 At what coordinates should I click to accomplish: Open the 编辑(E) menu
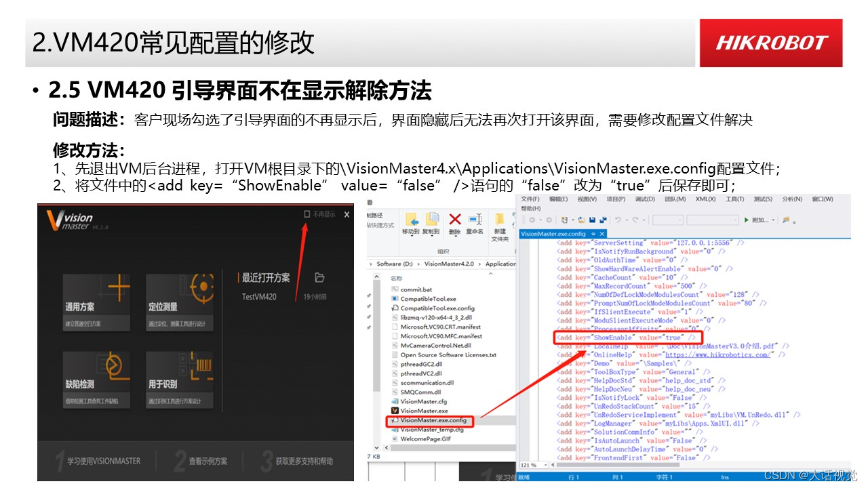558,199
